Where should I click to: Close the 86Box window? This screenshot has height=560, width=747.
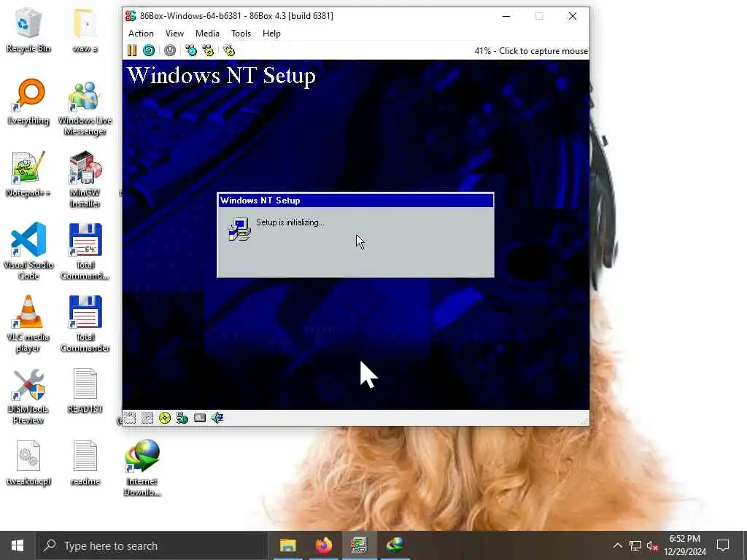573,16
